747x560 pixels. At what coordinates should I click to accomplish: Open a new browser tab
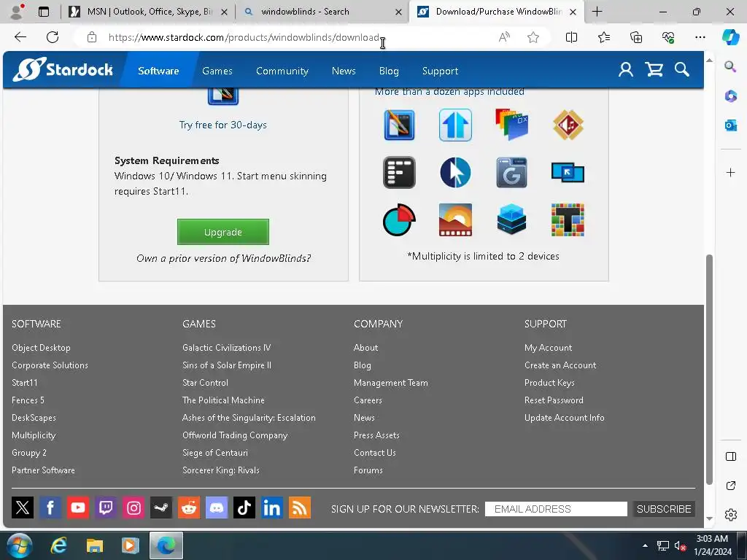click(x=597, y=12)
